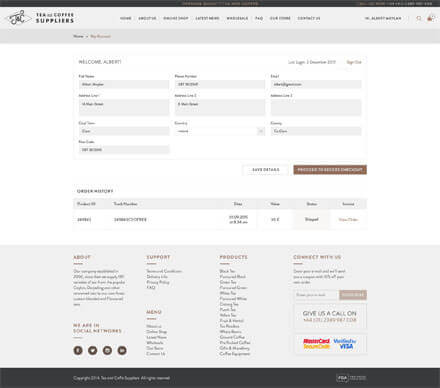Open the Twitter social network icon
The image size is (440, 388).
click(x=93, y=350)
